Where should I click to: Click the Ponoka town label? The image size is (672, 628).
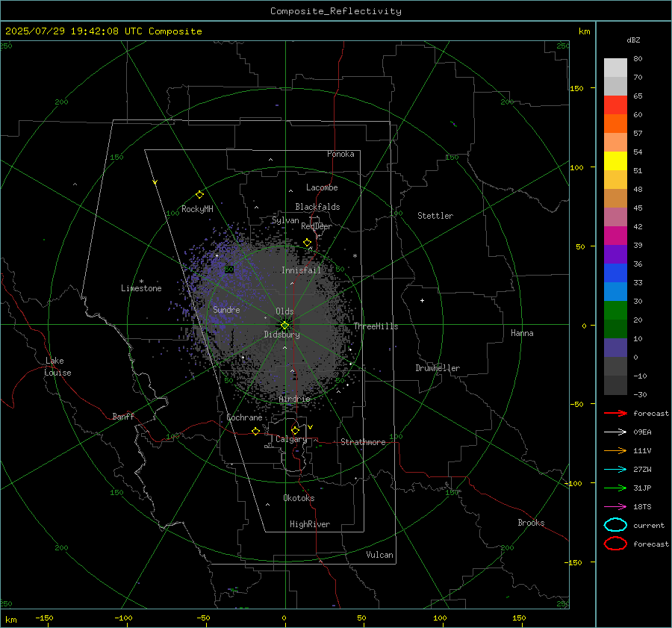pyautogui.click(x=340, y=154)
